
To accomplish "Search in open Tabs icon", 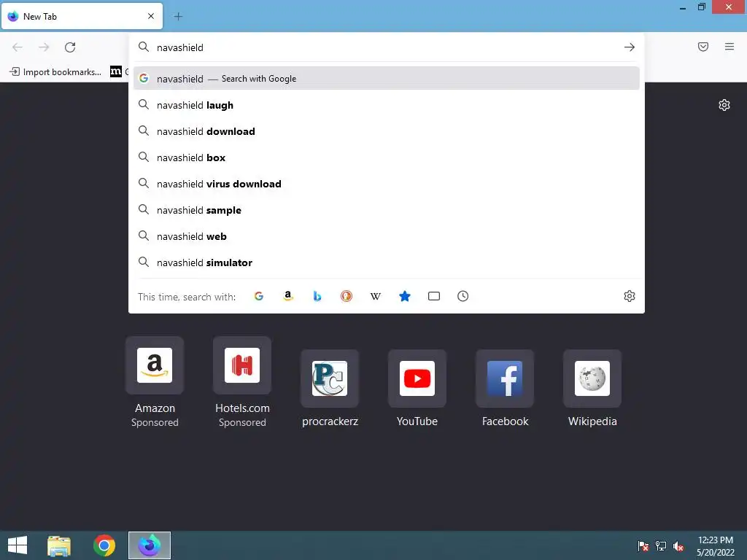I will click(433, 296).
